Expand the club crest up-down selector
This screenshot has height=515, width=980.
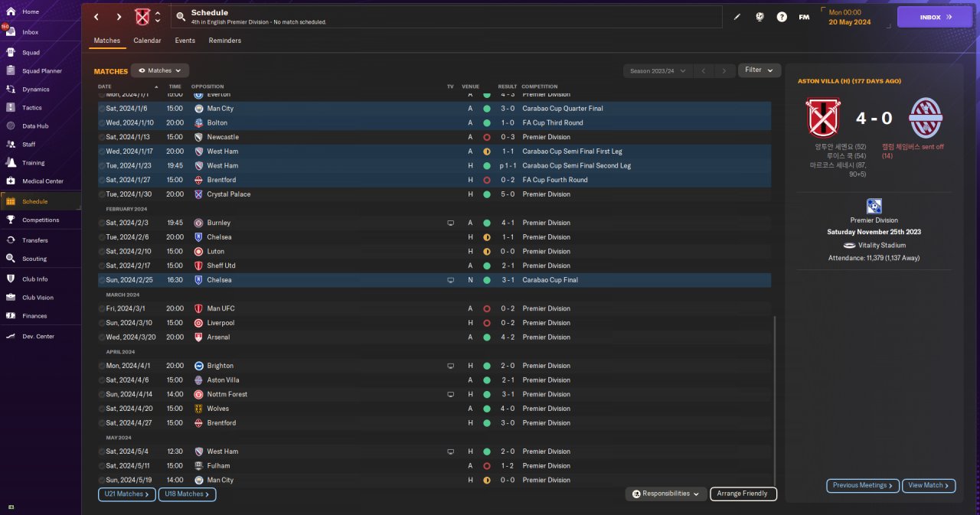(x=158, y=17)
